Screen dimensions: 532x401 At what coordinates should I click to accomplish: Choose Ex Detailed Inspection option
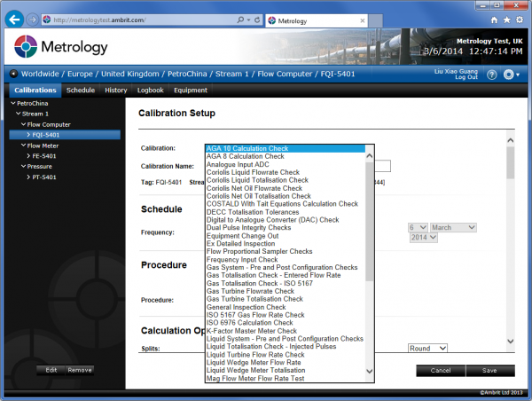pos(286,243)
